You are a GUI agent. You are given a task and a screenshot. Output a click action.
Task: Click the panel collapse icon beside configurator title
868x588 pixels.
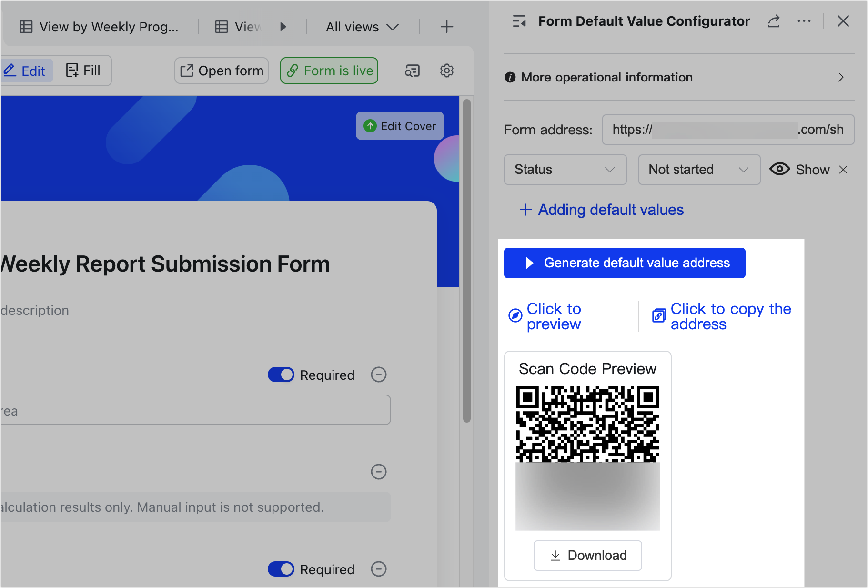click(519, 21)
